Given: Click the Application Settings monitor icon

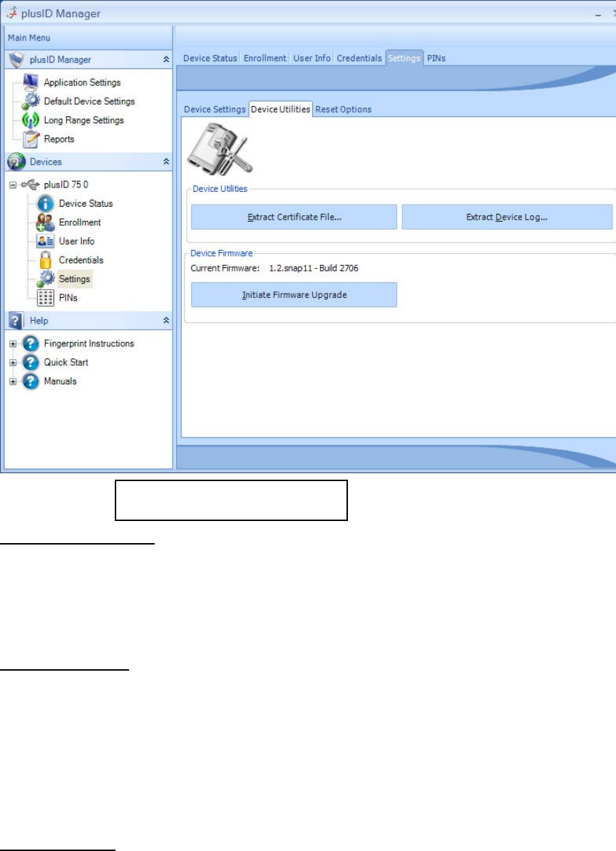Looking at the screenshot, I should 31,82.
